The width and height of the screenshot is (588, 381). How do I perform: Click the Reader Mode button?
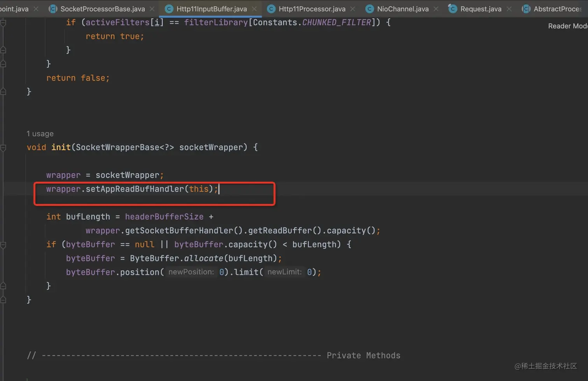568,26
